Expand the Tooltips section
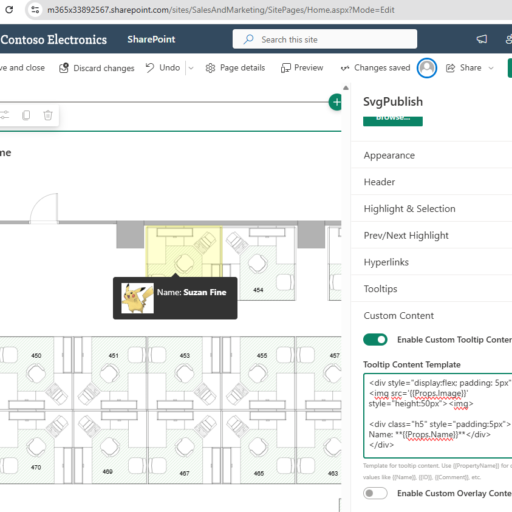Screen dimensions: 512x512 coord(431,289)
